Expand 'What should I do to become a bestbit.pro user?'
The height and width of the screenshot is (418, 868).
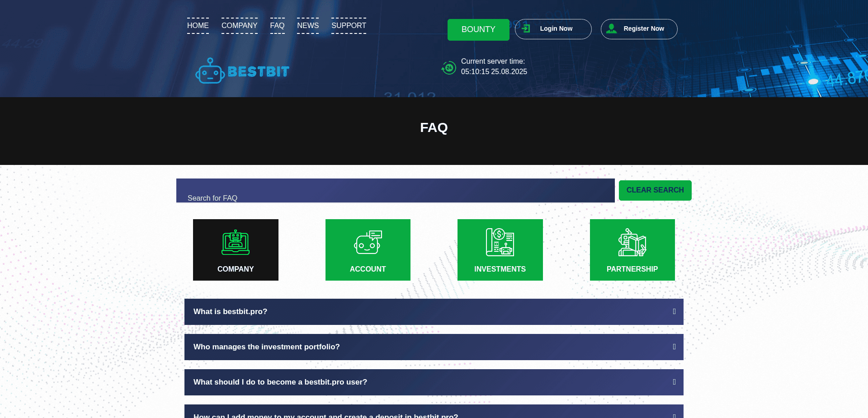coord(434,382)
